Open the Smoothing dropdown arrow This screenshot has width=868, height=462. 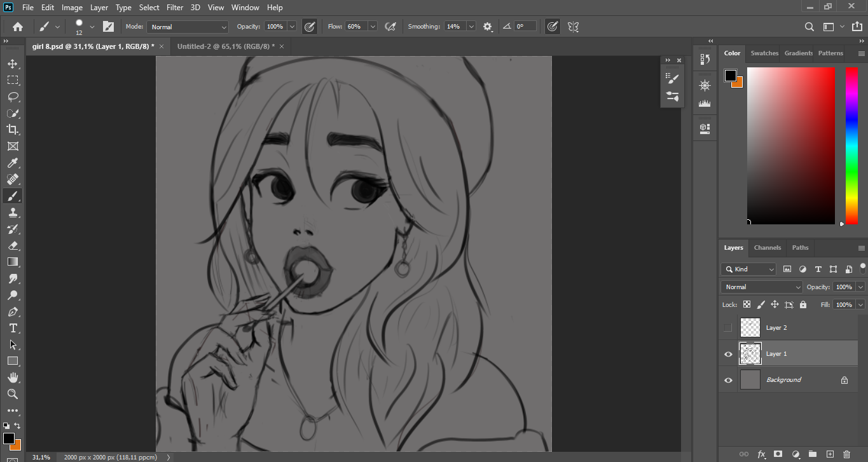(x=471, y=27)
